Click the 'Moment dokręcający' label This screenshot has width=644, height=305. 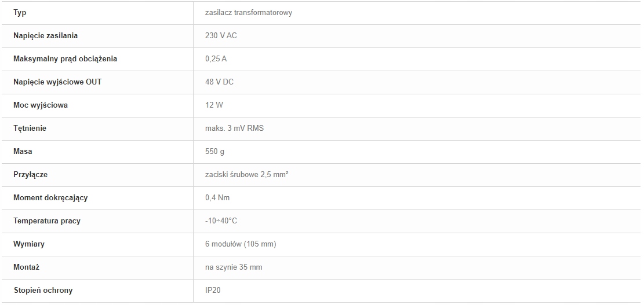(x=50, y=198)
